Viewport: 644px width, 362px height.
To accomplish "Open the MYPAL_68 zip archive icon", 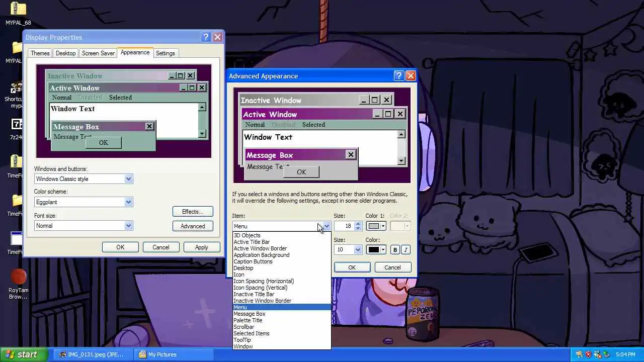I will click(18, 9).
